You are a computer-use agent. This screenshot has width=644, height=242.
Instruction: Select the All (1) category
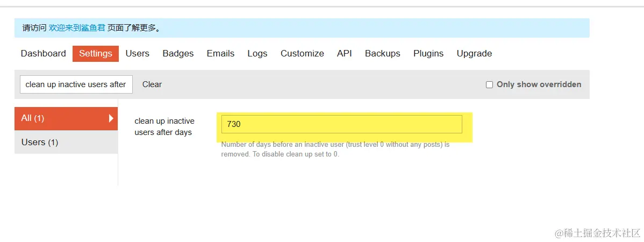66,118
